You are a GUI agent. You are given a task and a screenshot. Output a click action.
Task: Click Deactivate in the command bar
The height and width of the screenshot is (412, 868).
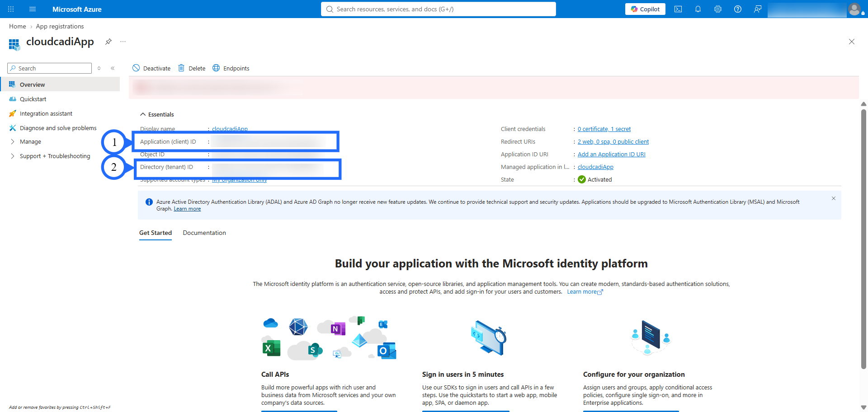point(151,68)
